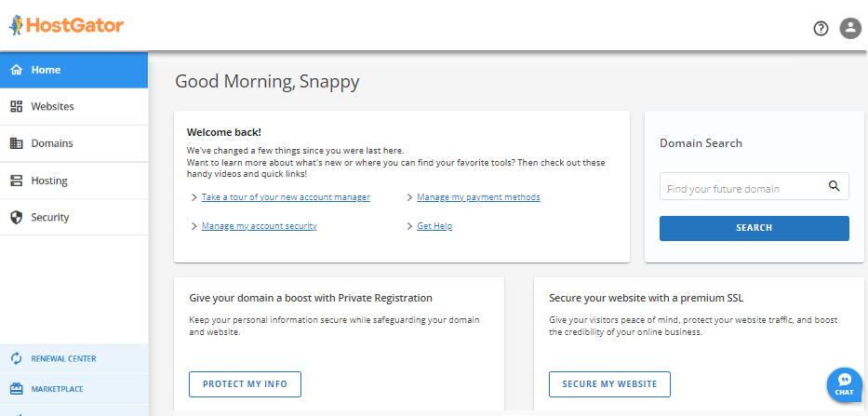
Task: Open the Hosting section
Action: (74, 181)
